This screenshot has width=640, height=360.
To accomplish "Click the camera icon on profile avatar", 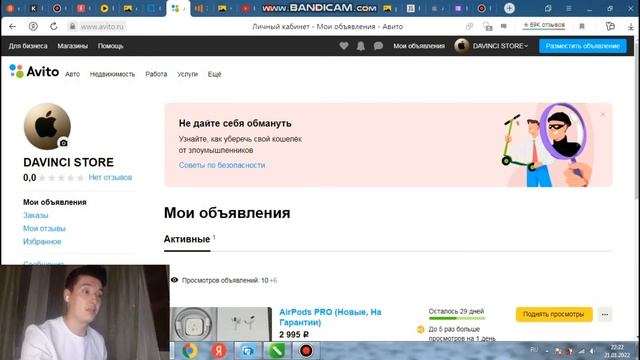I will point(64,143).
